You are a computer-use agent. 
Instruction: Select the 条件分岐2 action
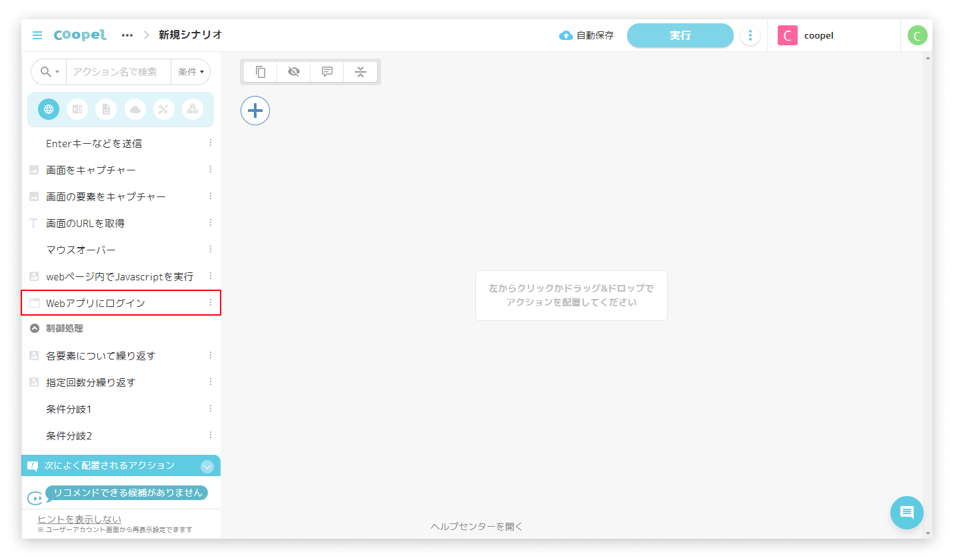click(121, 435)
